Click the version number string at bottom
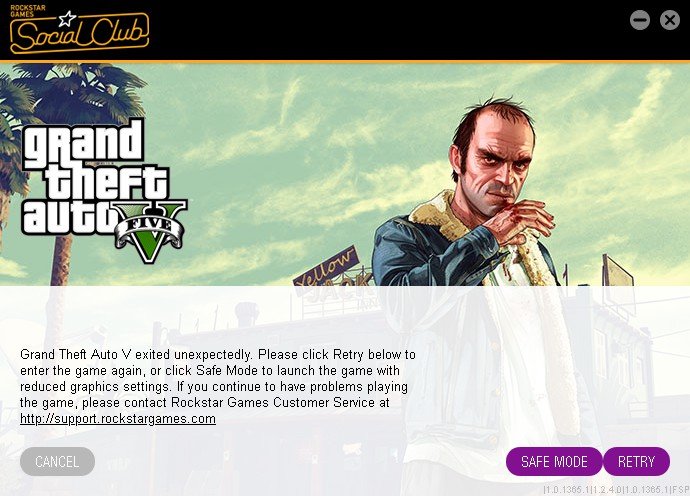This screenshot has width=690, height=496. 616,489
